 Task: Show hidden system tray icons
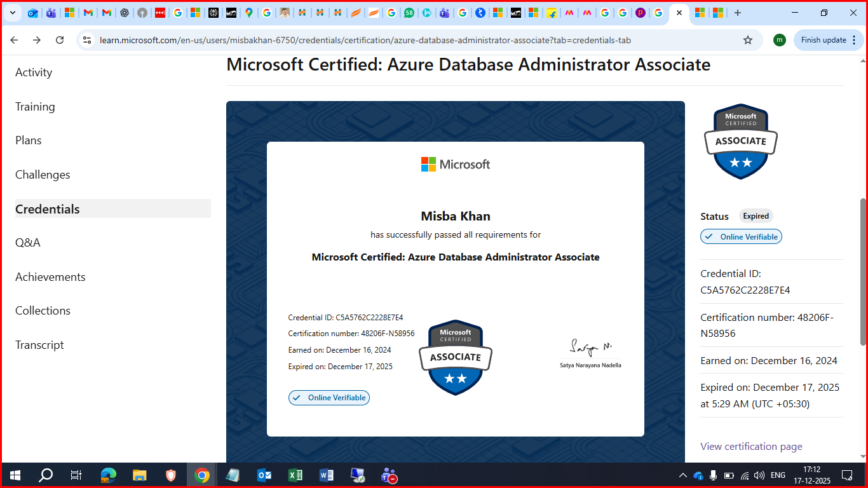click(683, 475)
